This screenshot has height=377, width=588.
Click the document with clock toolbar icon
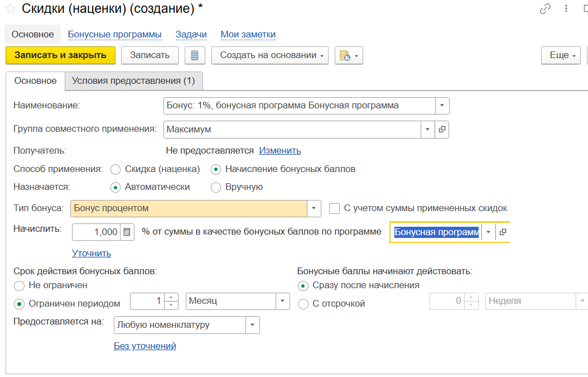point(345,55)
